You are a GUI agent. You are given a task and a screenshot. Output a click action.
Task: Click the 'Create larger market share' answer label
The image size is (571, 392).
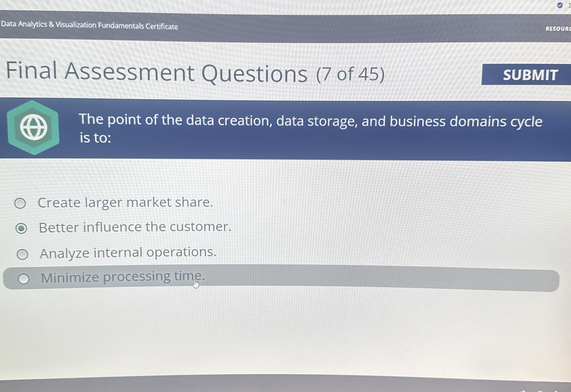[x=126, y=203]
